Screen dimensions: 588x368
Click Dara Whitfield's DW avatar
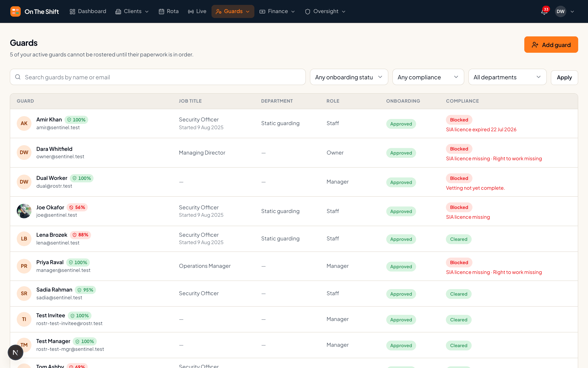(24, 153)
